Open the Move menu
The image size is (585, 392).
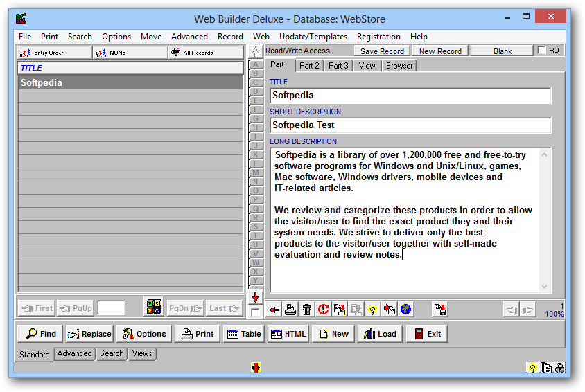151,37
